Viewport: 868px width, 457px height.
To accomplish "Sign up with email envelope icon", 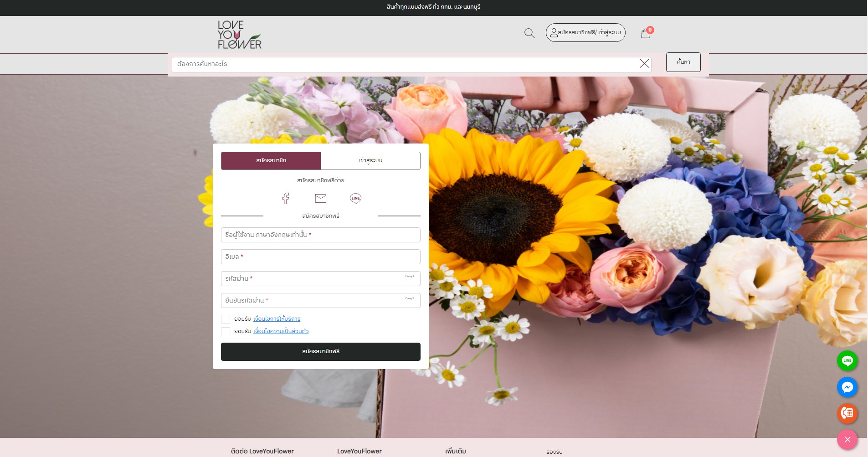I will point(321,198).
